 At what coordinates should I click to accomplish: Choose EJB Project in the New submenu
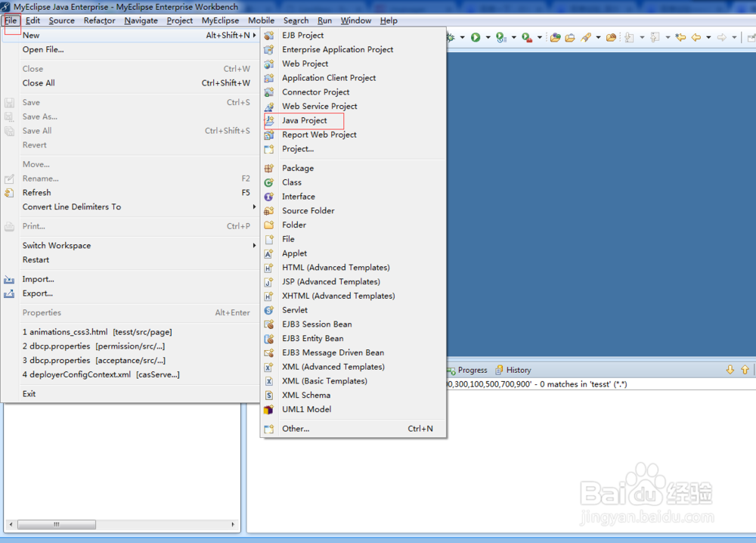[303, 36]
